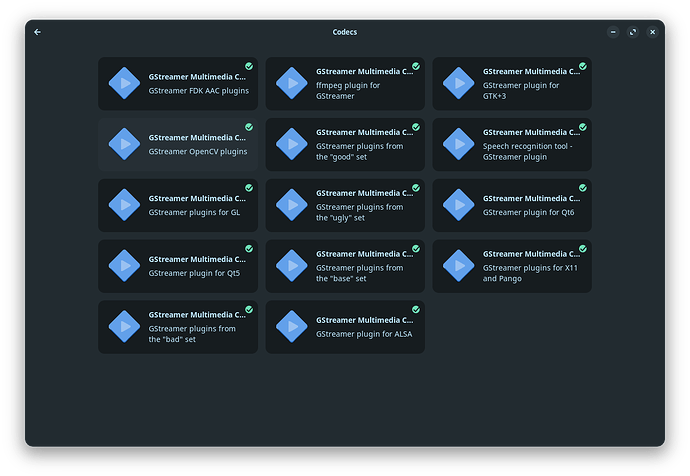690x476 pixels.
Task: Click installed checkmark on "ugly" set card
Action: point(416,188)
